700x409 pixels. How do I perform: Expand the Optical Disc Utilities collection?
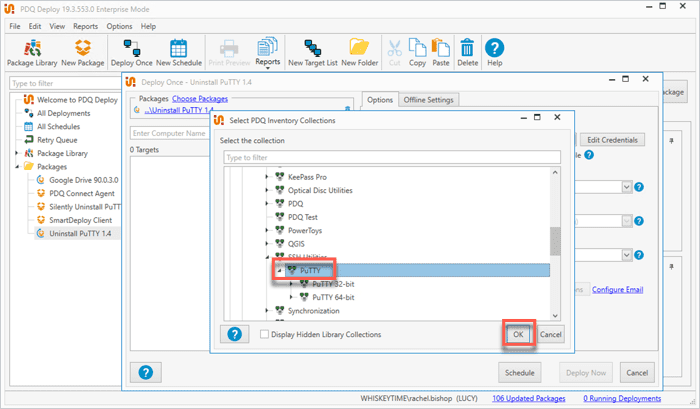pyautogui.click(x=267, y=190)
